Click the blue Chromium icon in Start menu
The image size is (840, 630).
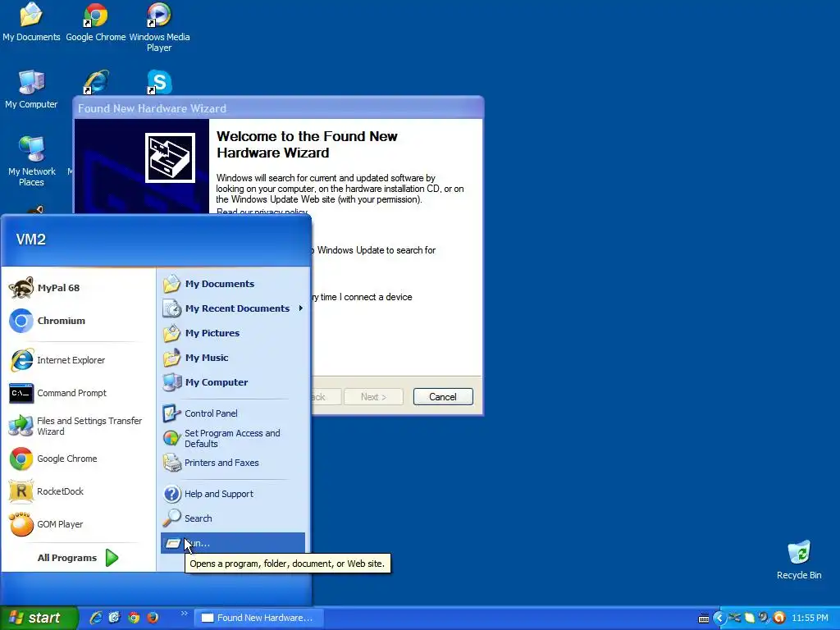21,321
